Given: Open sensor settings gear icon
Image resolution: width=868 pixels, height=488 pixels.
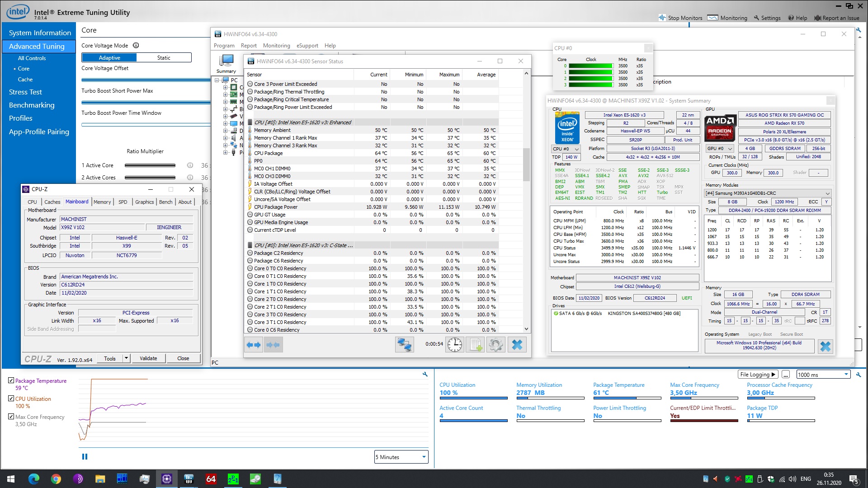Looking at the screenshot, I should click(x=496, y=345).
